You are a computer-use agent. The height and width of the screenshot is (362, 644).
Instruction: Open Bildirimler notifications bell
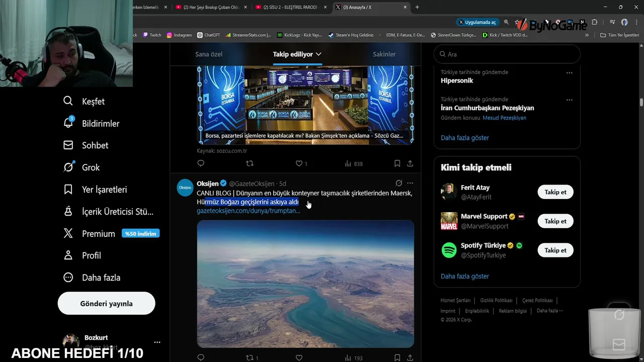point(91,123)
